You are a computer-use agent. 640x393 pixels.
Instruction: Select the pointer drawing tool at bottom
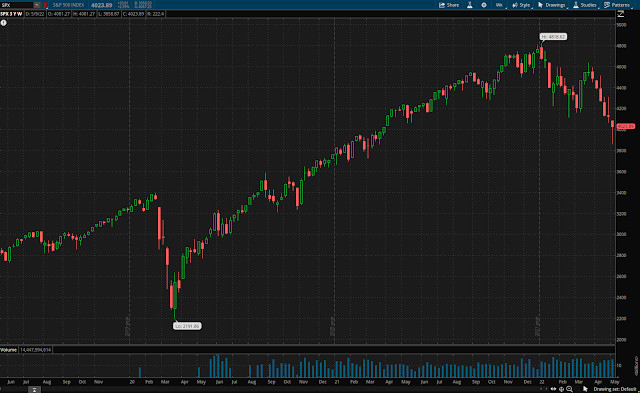tap(586, 389)
